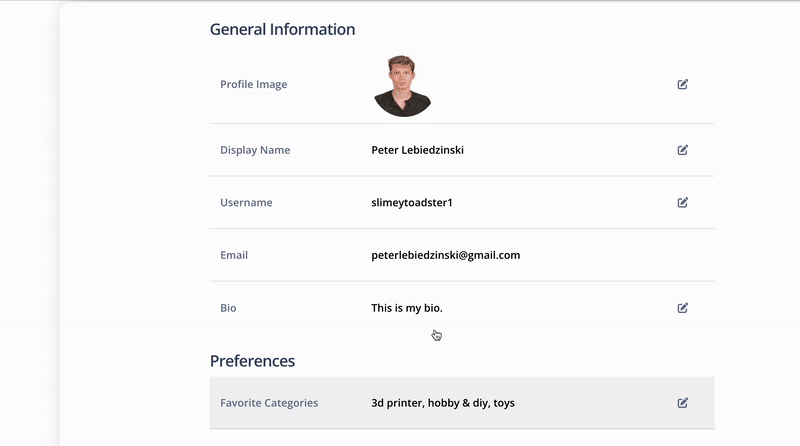Click 'toys' in favorite categories value
The image size is (800, 446).
[504, 403]
